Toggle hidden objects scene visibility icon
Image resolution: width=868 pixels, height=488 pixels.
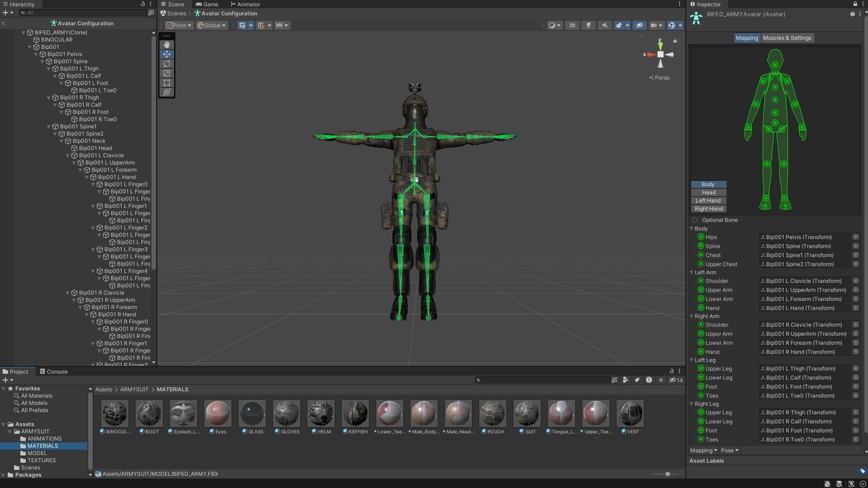639,25
